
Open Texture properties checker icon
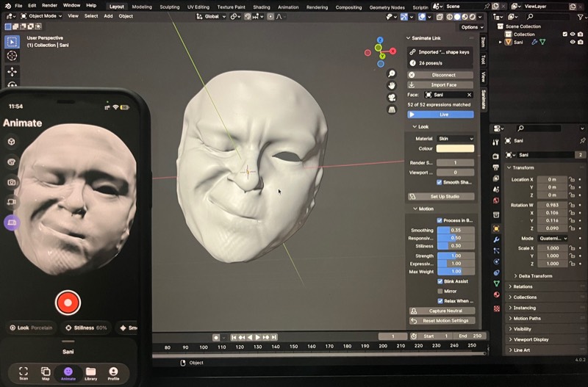496,308
